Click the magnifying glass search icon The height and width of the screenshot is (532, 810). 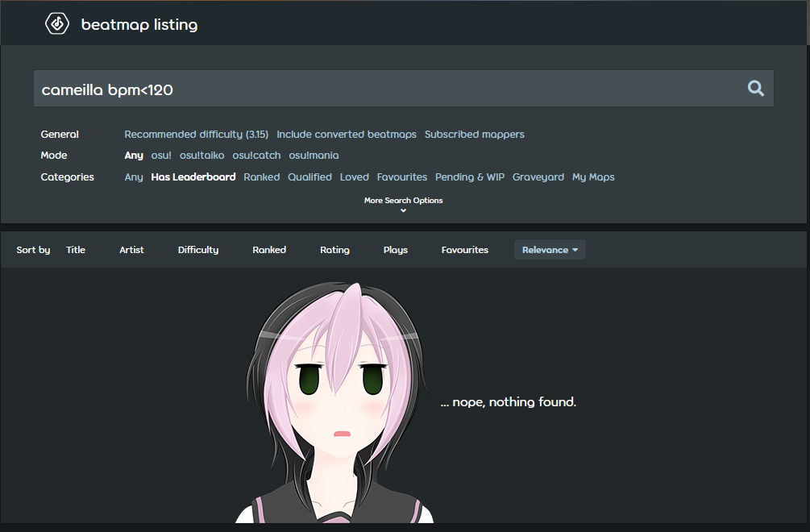(x=756, y=89)
